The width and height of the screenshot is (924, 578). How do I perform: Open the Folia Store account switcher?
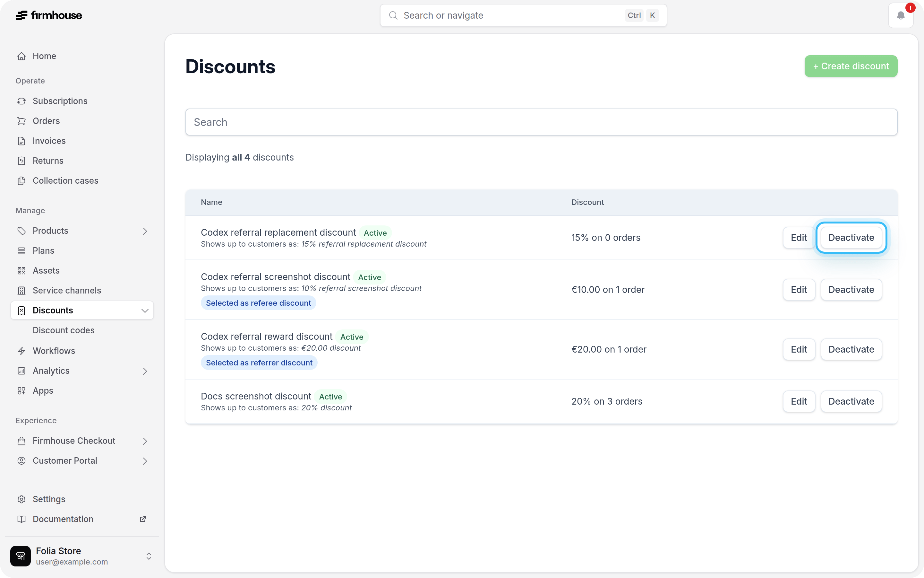tap(82, 556)
